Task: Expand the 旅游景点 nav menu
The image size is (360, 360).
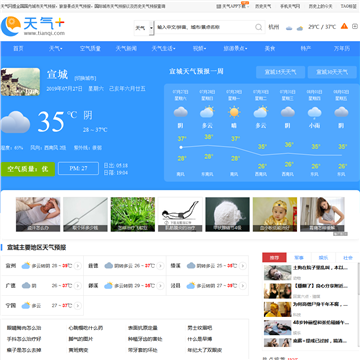Action: [x=235, y=49]
